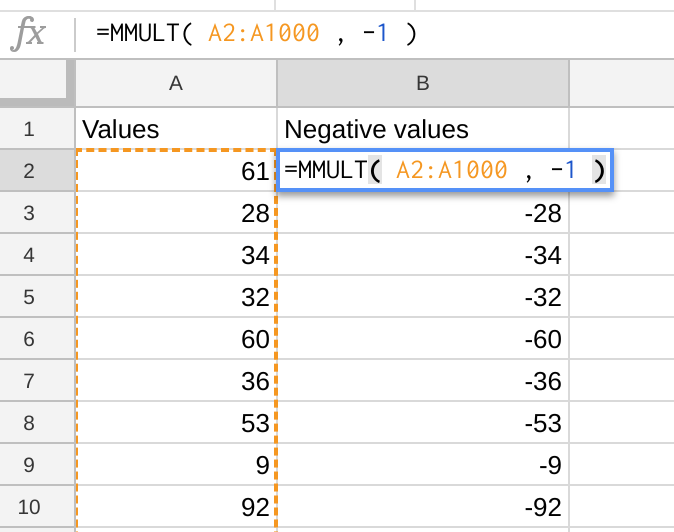Click A2:A1000 reference in formula bar

coord(264,33)
